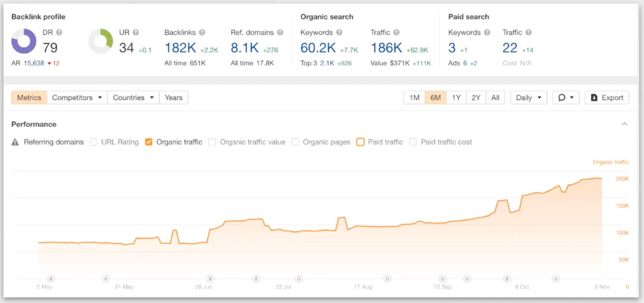The image size is (644, 303).
Task: Click the 'a' update marker above 26 Jun
Action: pos(210,278)
